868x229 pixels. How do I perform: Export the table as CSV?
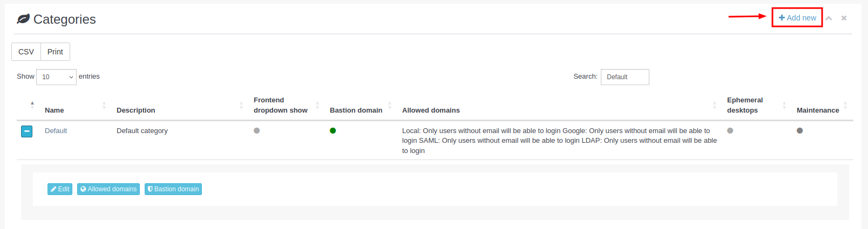[26, 52]
